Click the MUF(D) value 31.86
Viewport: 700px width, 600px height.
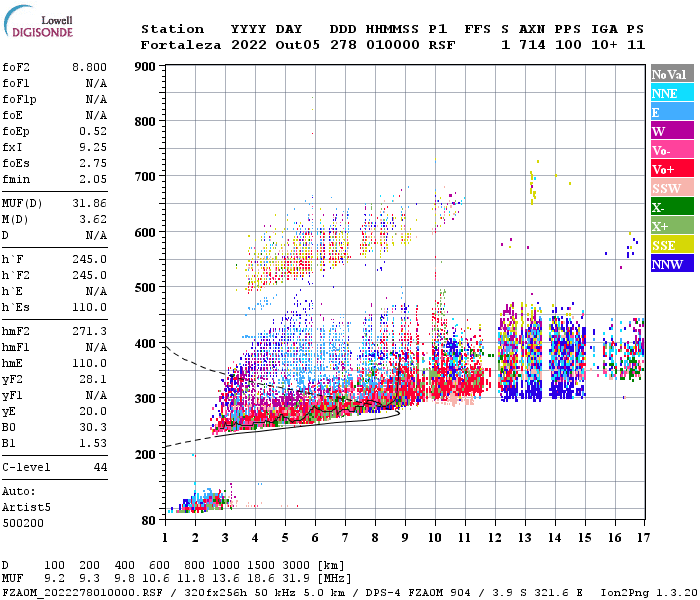89,203
